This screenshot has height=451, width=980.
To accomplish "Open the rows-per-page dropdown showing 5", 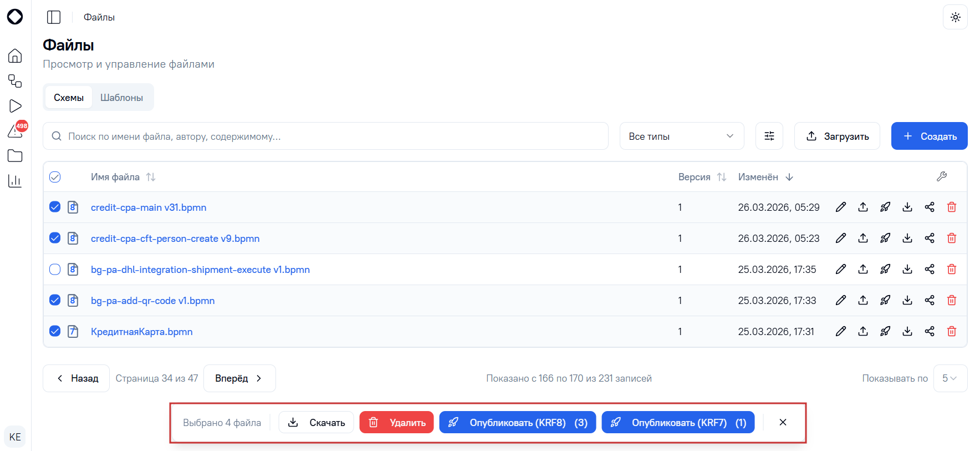I will 950,378.
